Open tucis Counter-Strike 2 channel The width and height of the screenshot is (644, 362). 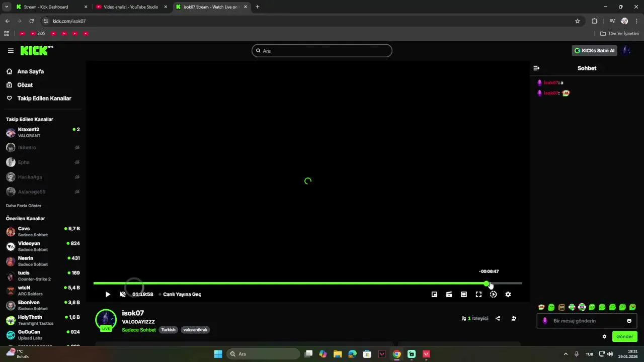43,276
